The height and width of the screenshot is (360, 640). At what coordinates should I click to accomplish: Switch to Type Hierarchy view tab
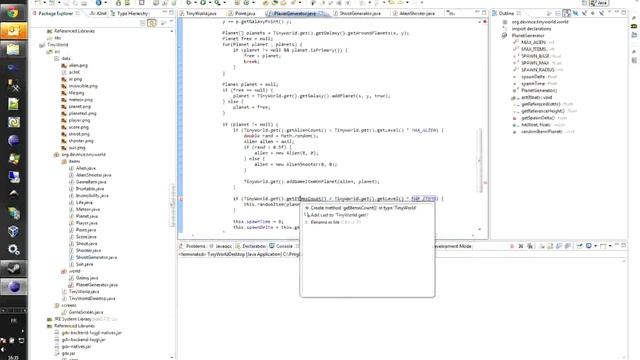tap(129, 13)
